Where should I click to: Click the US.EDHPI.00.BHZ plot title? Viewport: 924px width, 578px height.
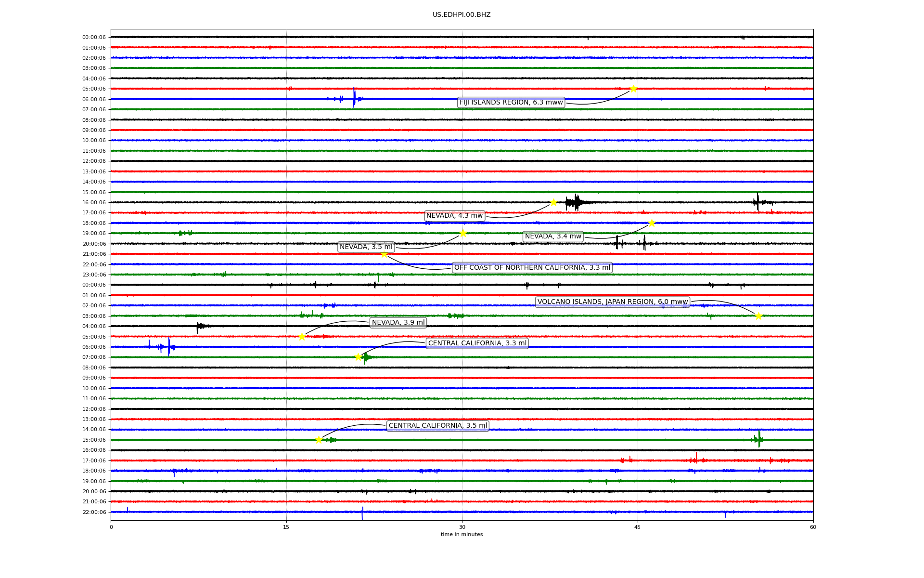[x=462, y=15]
